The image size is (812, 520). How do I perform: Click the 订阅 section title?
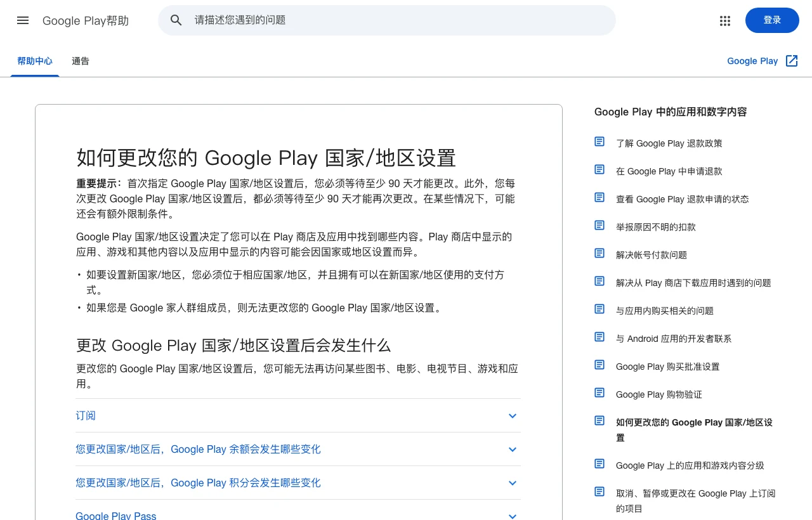point(86,416)
